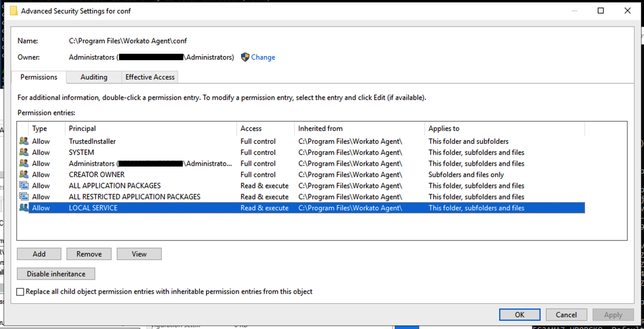Click Allow in the CREATOR OWNER row

tap(41, 174)
